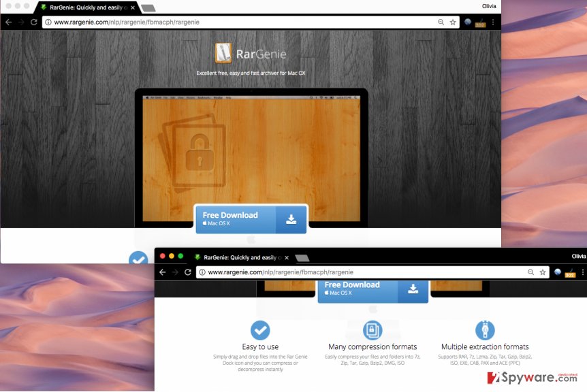
Task: Open a new tab in the background window
Action: (x=148, y=8)
